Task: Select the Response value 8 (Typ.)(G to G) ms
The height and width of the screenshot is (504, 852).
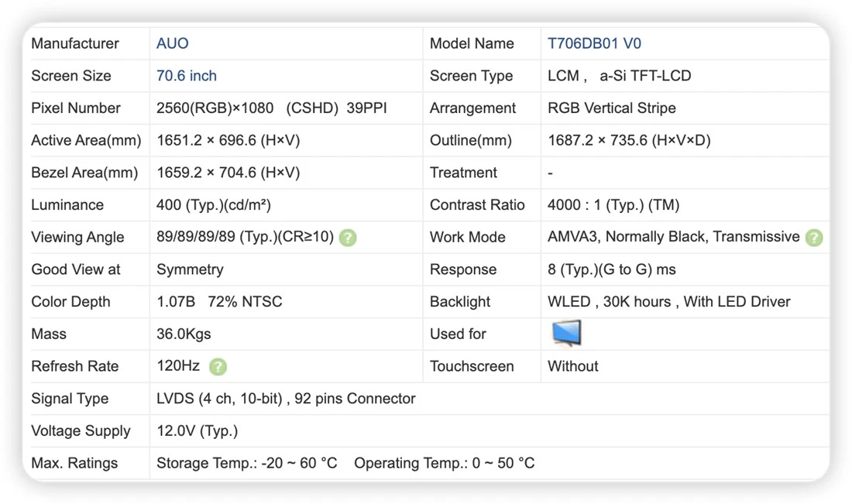Action: pyautogui.click(x=612, y=269)
